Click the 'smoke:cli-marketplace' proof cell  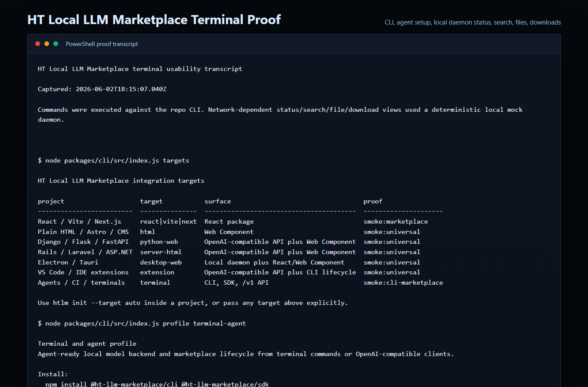pyautogui.click(x=403, y=283)
